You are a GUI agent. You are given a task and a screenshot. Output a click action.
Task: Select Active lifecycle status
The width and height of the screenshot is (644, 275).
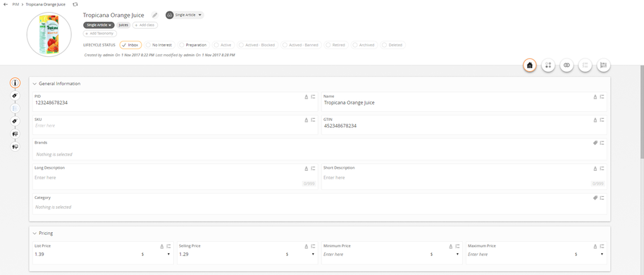point(223,45)
